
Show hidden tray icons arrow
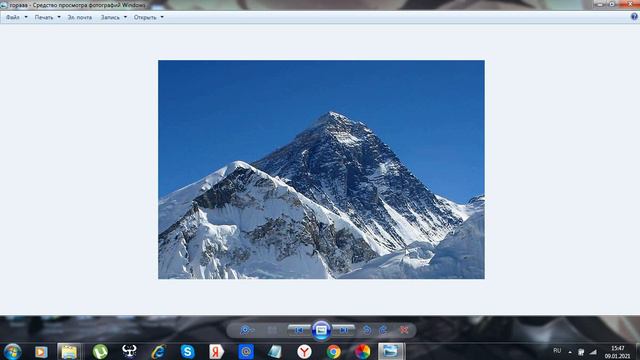[570, 352]
